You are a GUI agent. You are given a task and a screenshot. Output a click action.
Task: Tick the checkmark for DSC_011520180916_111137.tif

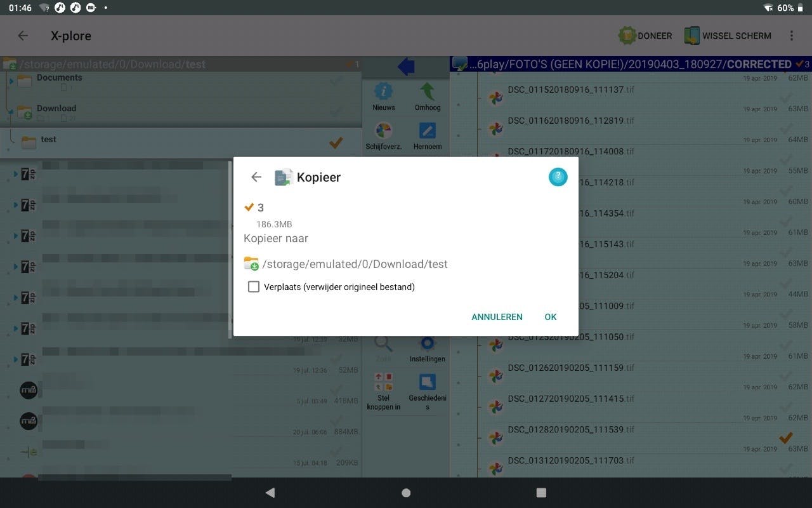tap(786, 98)
